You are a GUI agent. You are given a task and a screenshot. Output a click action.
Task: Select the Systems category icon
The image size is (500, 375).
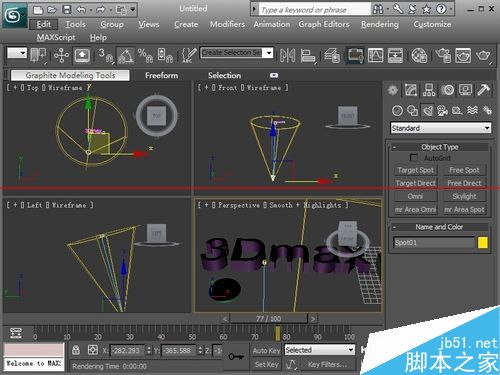pos(487,110)
